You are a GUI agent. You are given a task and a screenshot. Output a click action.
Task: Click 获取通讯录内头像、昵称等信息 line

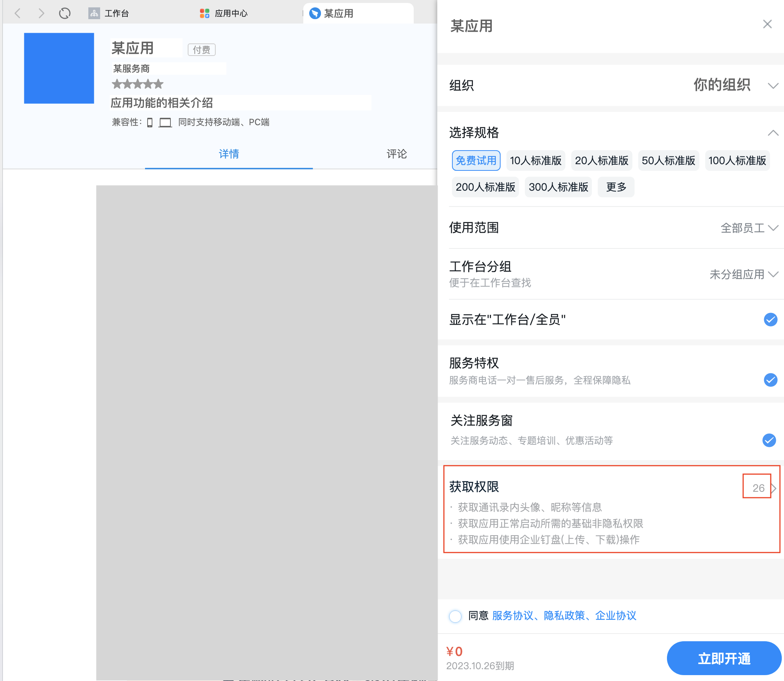[x=530, y=507]
